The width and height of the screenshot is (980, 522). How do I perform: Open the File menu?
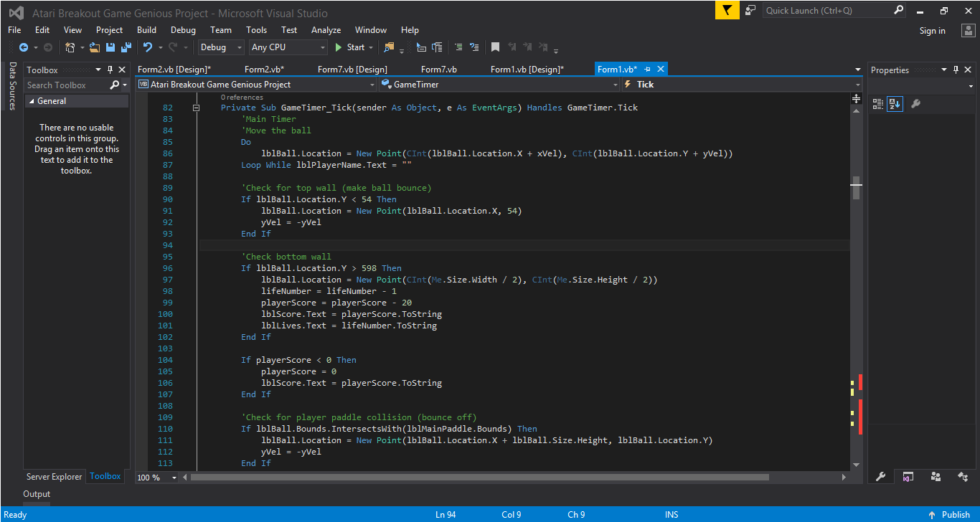[14, 30]
